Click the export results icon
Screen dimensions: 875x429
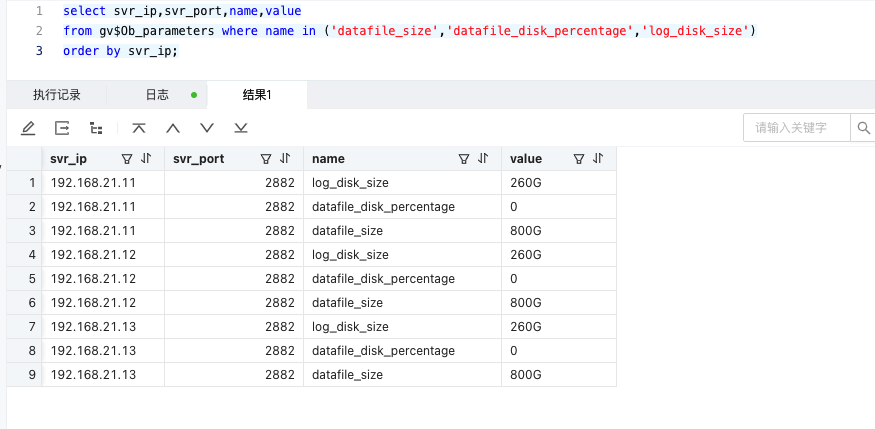(x=62, y=128)
